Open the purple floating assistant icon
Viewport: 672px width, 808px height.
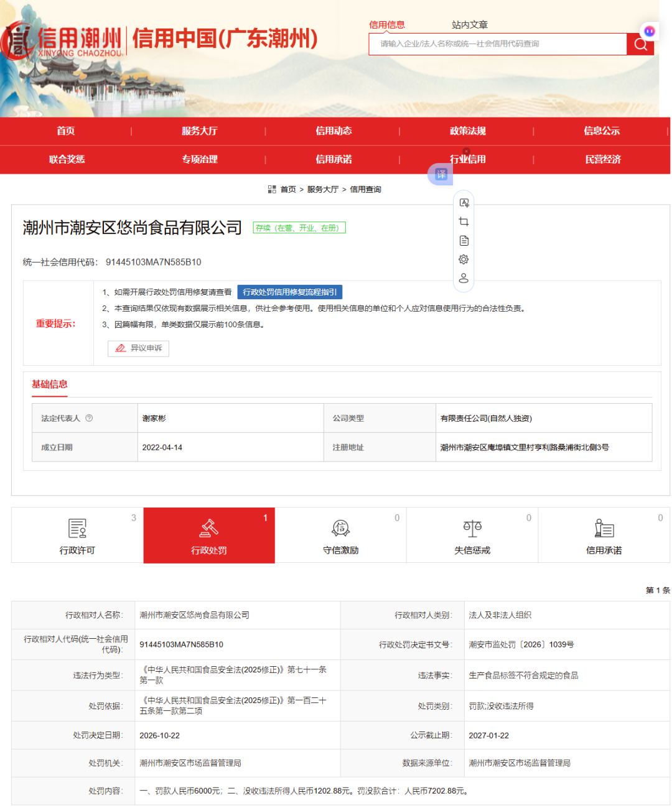click(650, 31)
